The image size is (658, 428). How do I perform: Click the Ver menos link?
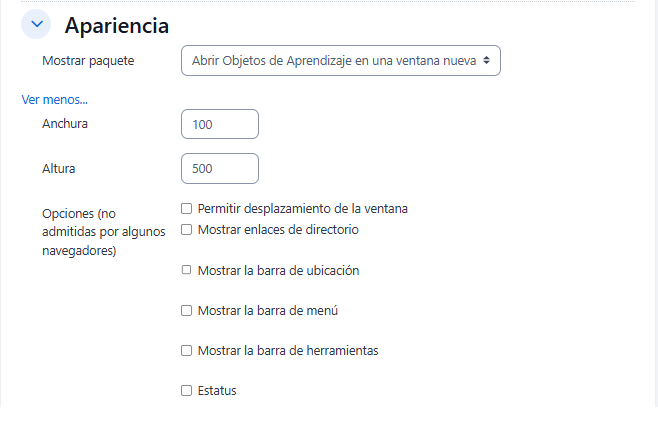coord(55,99)
